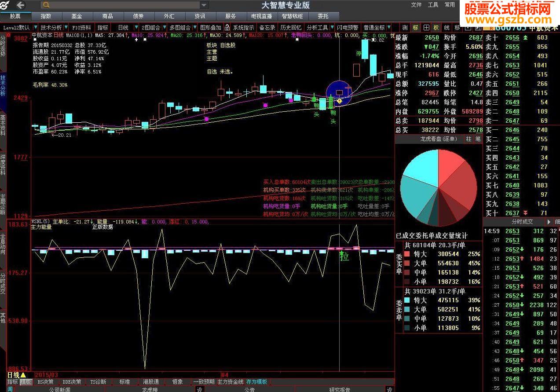Click the crosshair cursor icon
This screenshot has width=560, height=392.
[426, 27]
